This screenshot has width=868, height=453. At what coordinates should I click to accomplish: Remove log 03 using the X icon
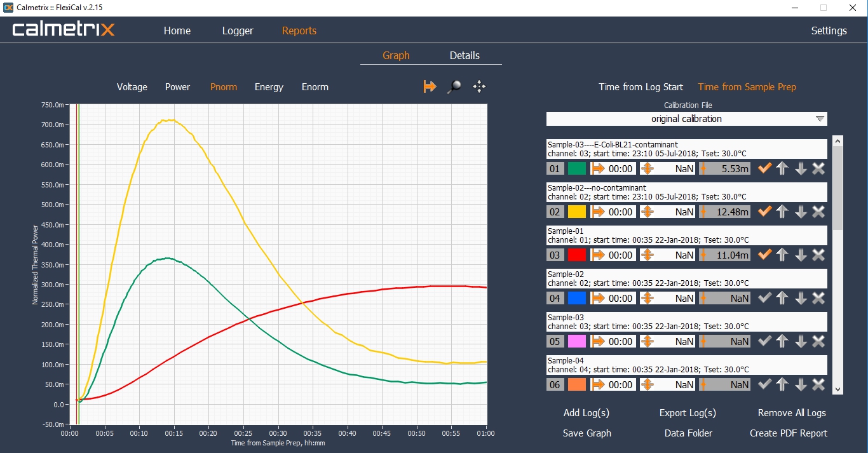(x=818, y=255)
